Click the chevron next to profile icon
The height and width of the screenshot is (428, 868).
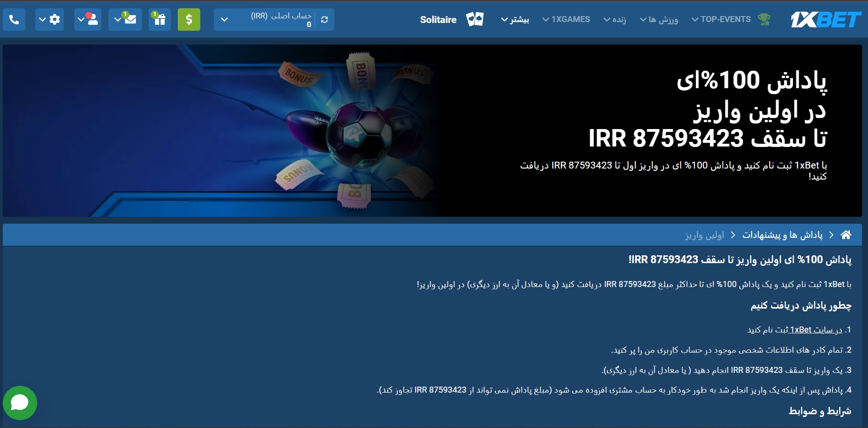pyautogui.click(x=81, y=20)
